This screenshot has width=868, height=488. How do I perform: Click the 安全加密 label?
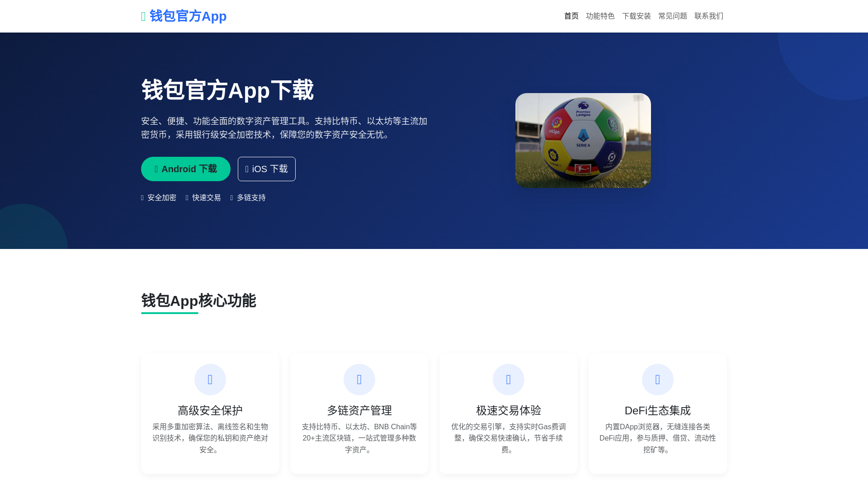tap(162, 198)
